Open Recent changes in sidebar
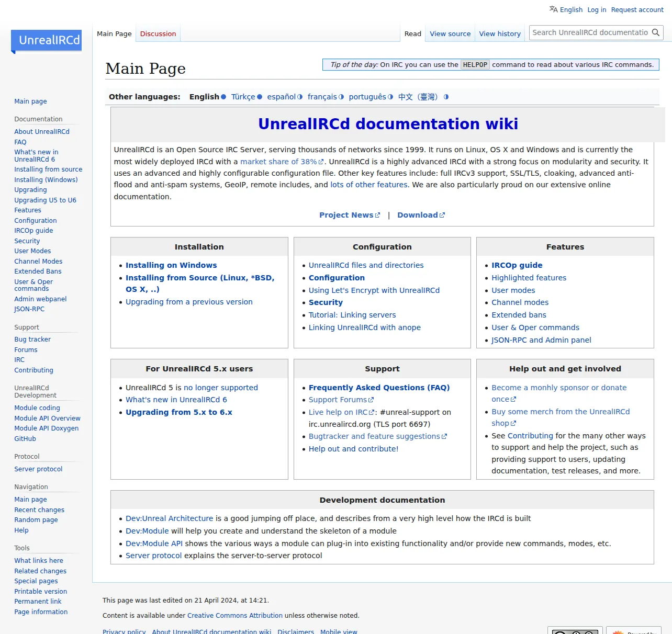This screenshot has width=672, height=634. click(39, 510)
